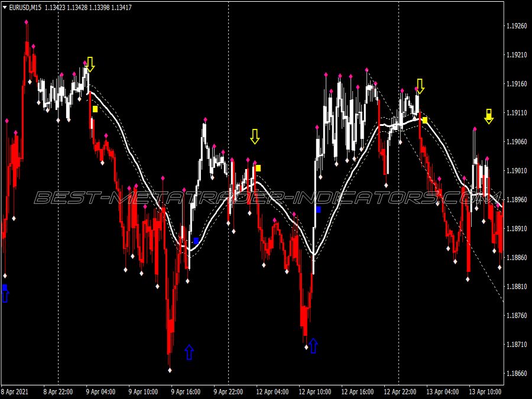
Task: Click the 9 Apr 10:00 time label
Action: coord(143,392)
